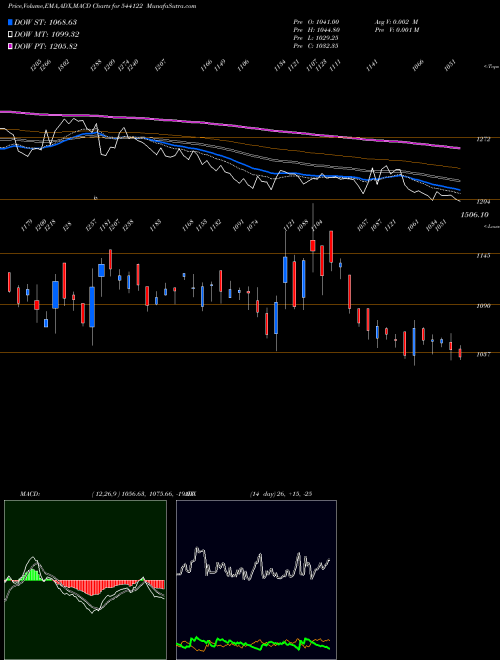This screenshot has height=660, width=500.
Task: Click the blue DOW ST legend swatch
Action: point(10,22)
